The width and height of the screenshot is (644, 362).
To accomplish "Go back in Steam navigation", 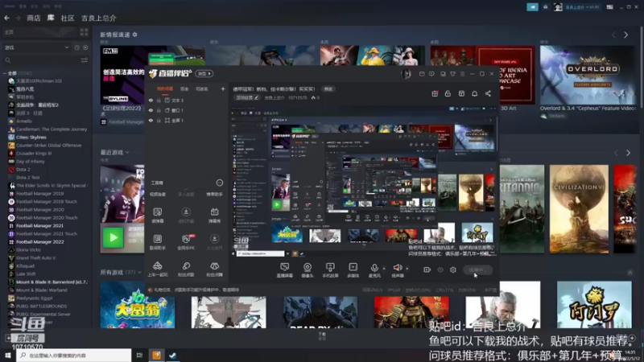I will [x=6, y=18].
